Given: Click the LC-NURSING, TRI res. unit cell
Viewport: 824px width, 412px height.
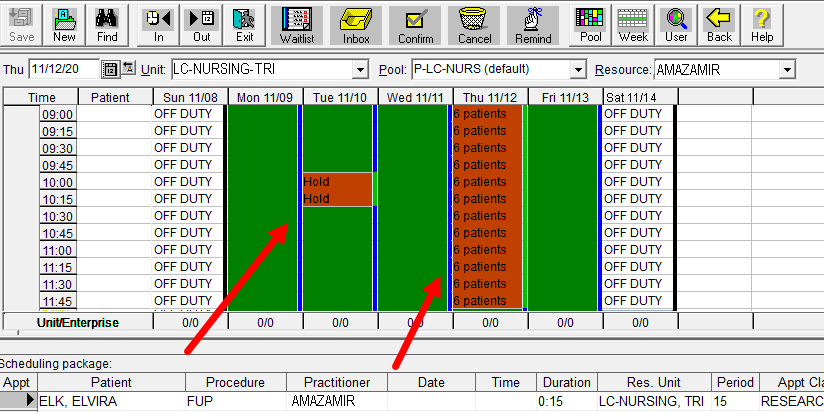Looking at the screenshot, I should click(655, 401).
